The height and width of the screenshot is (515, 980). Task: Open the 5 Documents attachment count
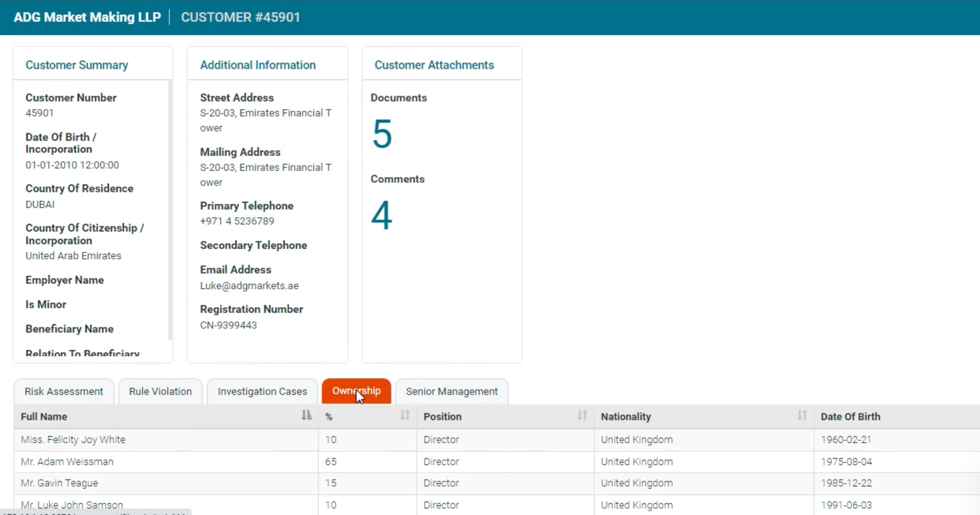(x=382, y=133)
